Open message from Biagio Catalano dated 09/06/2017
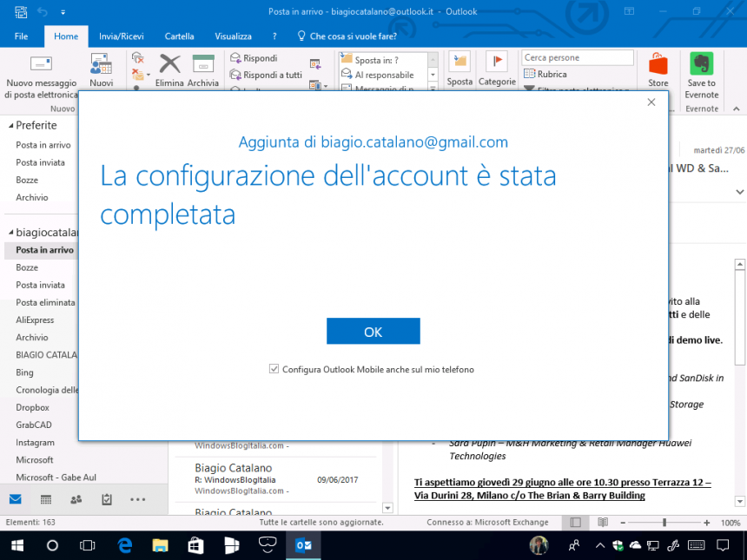 [x=276, y=479]
